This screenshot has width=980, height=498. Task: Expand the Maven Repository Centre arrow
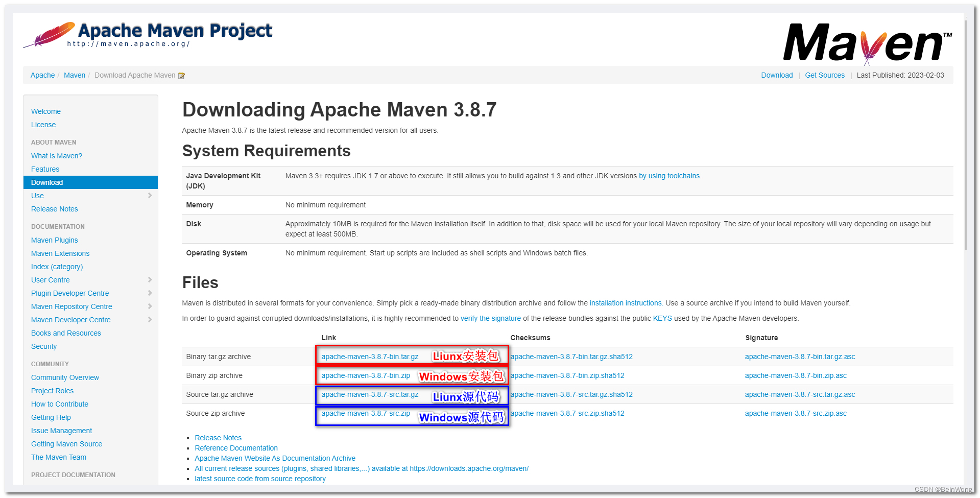pyautogui.click(x=150, y=306)
